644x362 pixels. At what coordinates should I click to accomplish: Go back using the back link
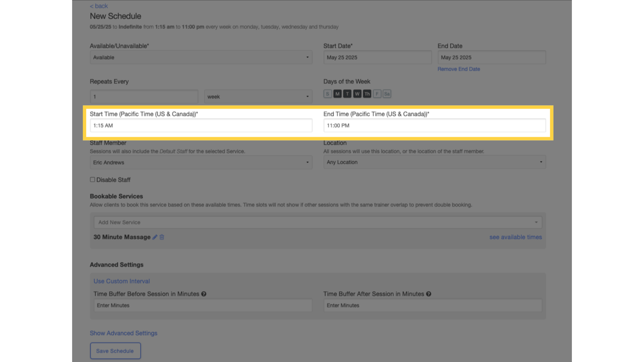click(x=99, y=6)
